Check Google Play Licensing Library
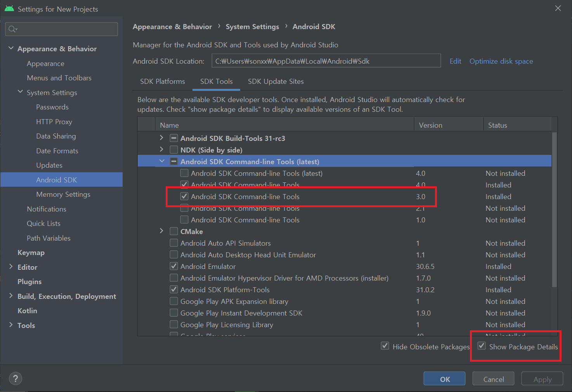Screen dimensions: 572x392 coord(174,324)
